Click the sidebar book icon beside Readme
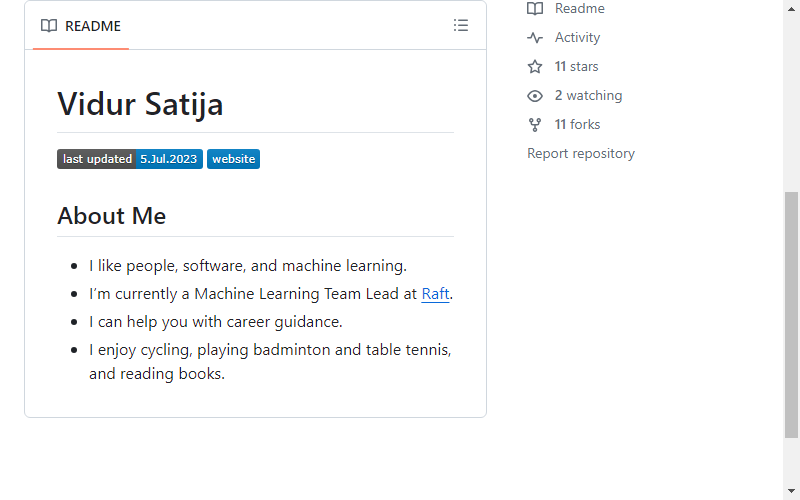 point(535,8)
